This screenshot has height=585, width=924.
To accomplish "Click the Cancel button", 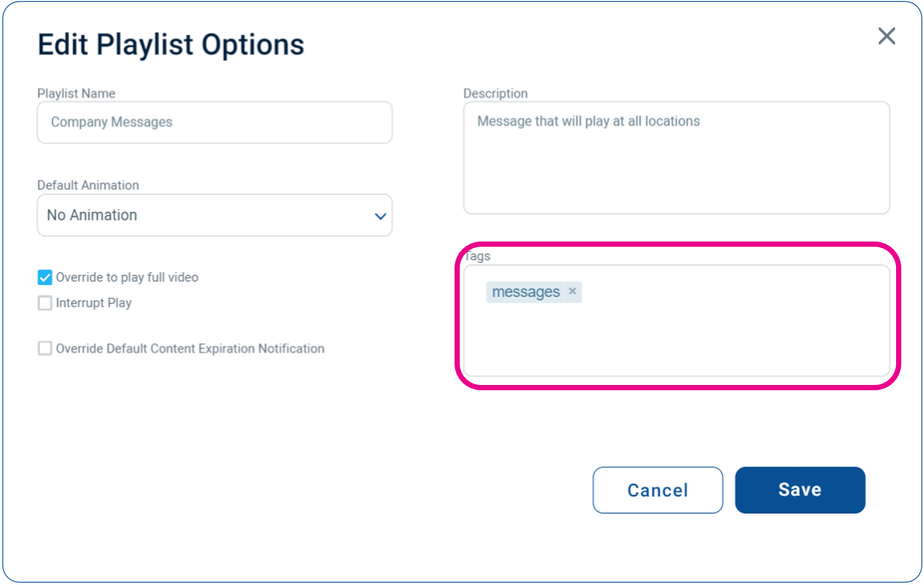I will [658, 490].
